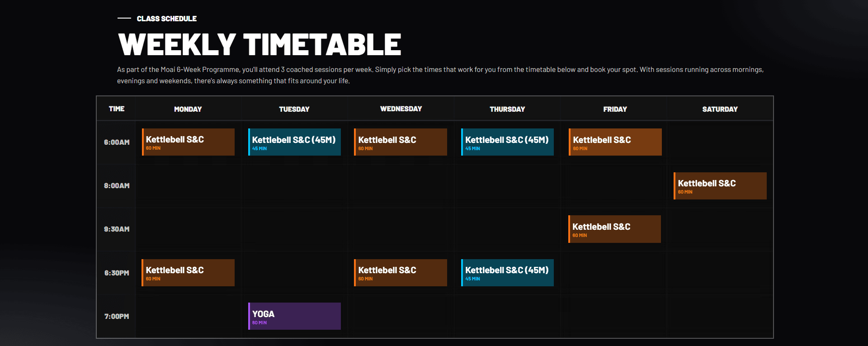Click Friday 6:00AM Kettlebell S&C session
This screenshot has height=346, width=868.
click(x=615, y=142)
